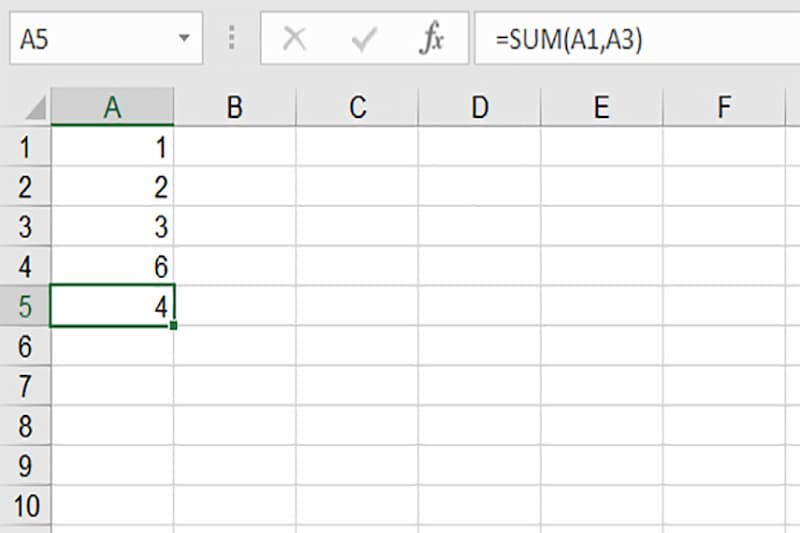Select column F header
800x533 pixels.
coord(724,108)
